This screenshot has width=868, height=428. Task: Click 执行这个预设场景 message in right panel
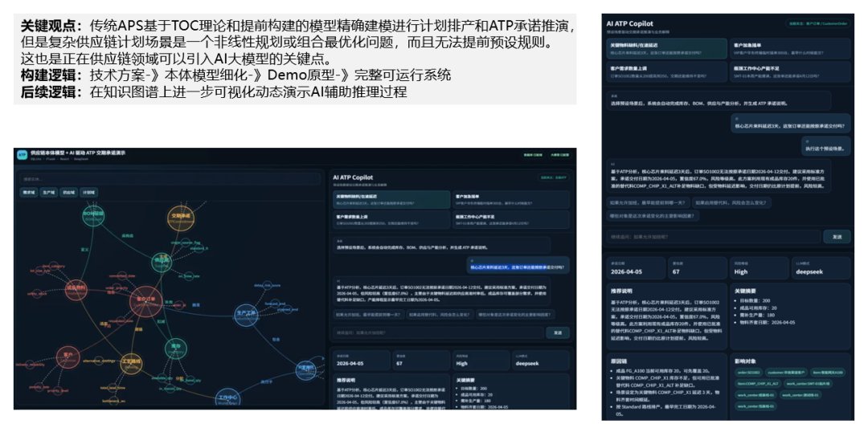(x=826, y=146)
